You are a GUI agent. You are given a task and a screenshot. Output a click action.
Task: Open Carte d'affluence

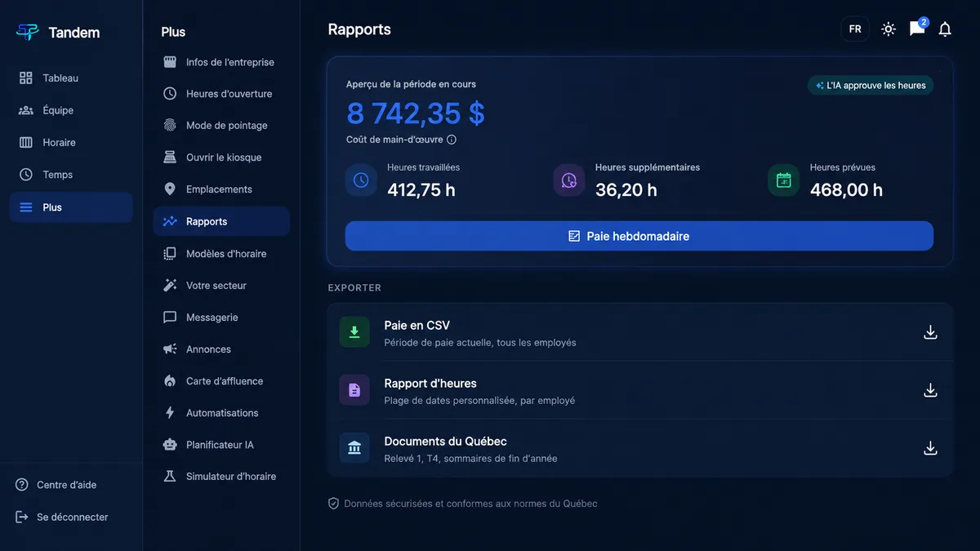point(221,381)
